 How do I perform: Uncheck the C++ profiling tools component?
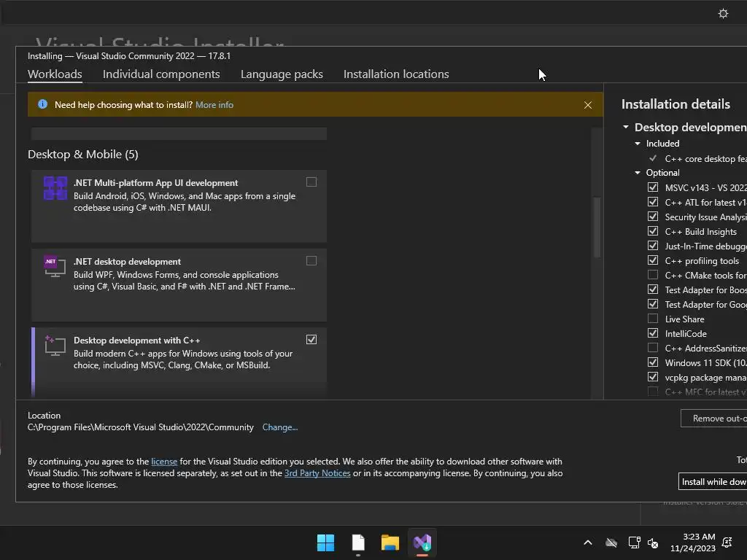(x=653, y=260)
